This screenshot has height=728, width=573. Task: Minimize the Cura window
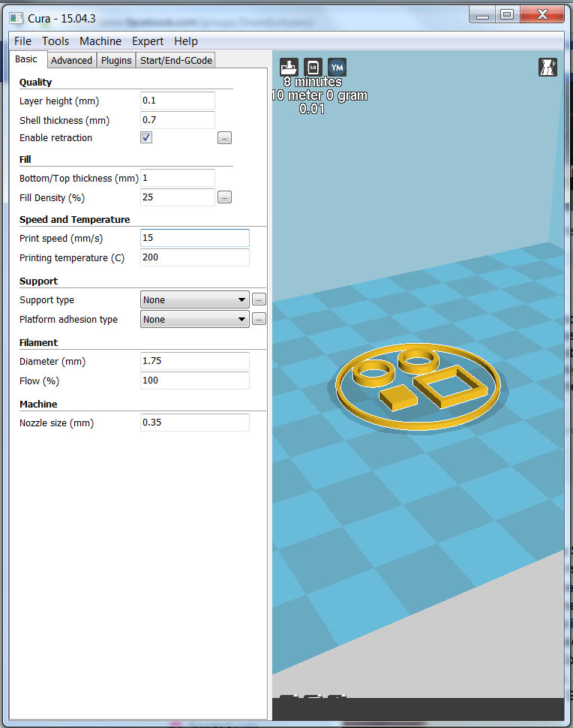click(x=483, y=15)
